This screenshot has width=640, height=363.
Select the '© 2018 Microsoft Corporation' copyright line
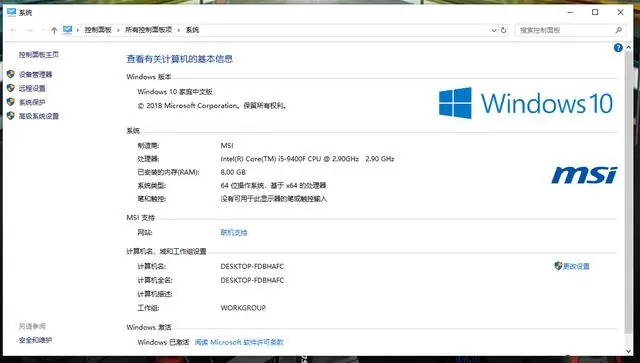(x=212, y=106)
